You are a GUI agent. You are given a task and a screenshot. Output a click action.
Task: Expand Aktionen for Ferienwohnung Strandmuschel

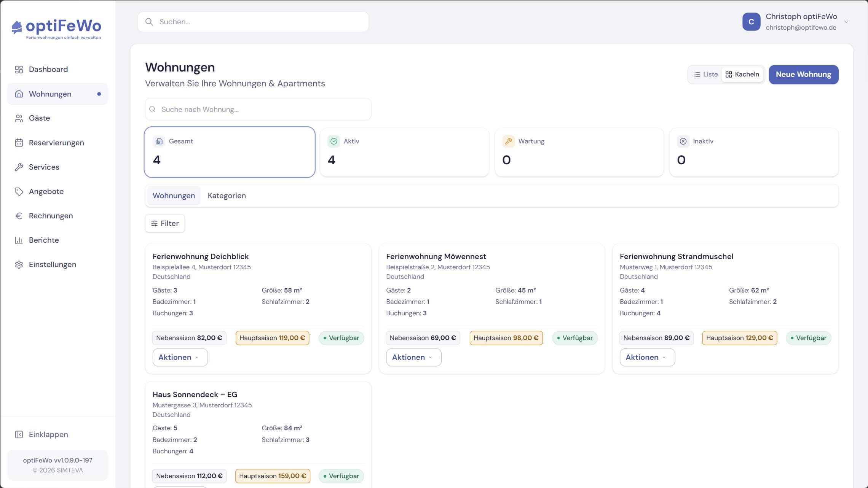647,357
